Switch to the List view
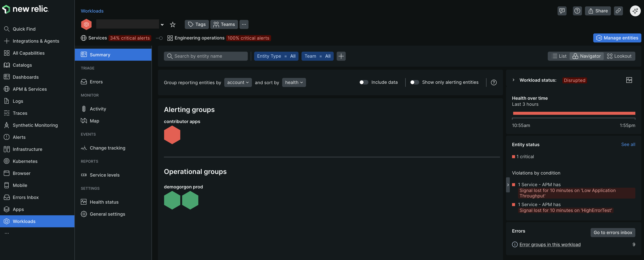Screen dimensions: 644x260 tap(559, 56)
